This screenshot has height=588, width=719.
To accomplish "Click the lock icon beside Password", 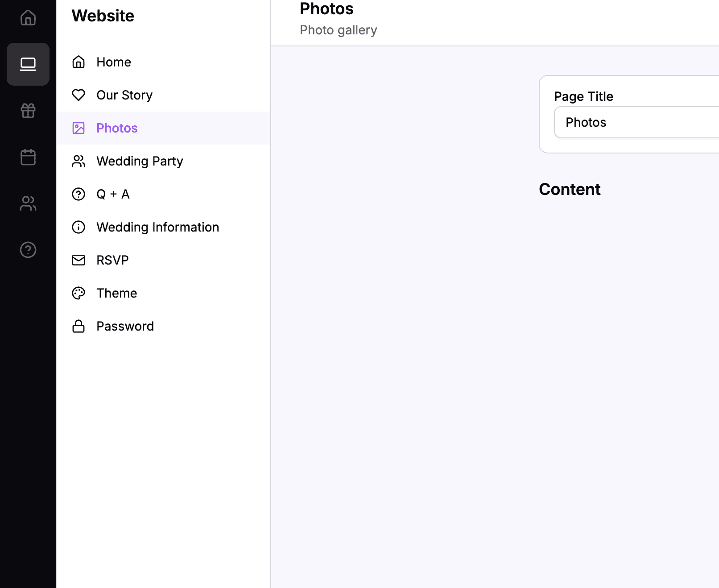I will click(79, 326).
